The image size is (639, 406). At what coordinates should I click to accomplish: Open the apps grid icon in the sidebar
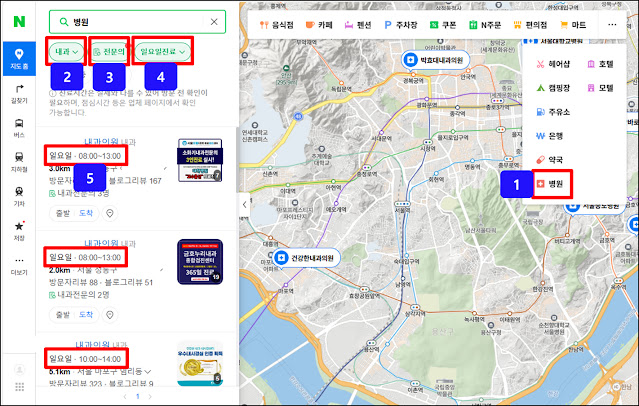19,386
